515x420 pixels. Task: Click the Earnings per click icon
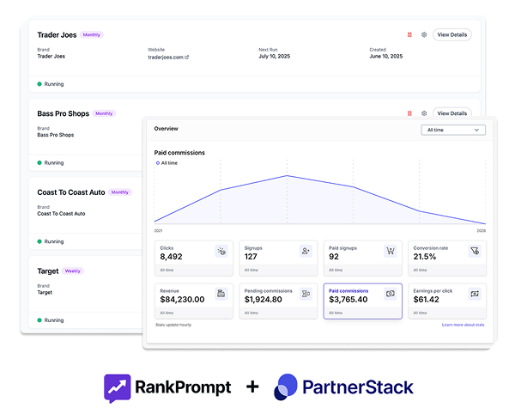coord(474,294)
